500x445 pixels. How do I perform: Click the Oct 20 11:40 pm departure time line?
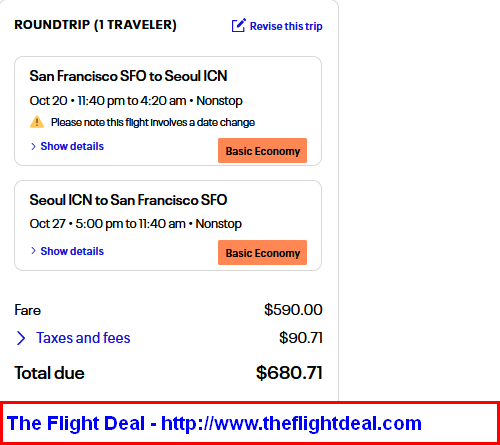coord(136,101)
